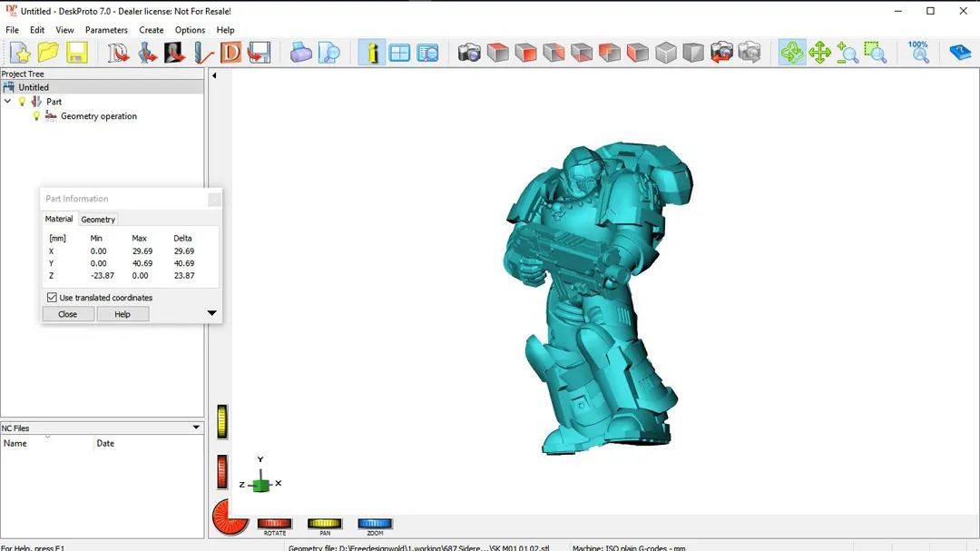Open the Edit menu
Viewport: 980px width, 551px height.
(37, 30)
